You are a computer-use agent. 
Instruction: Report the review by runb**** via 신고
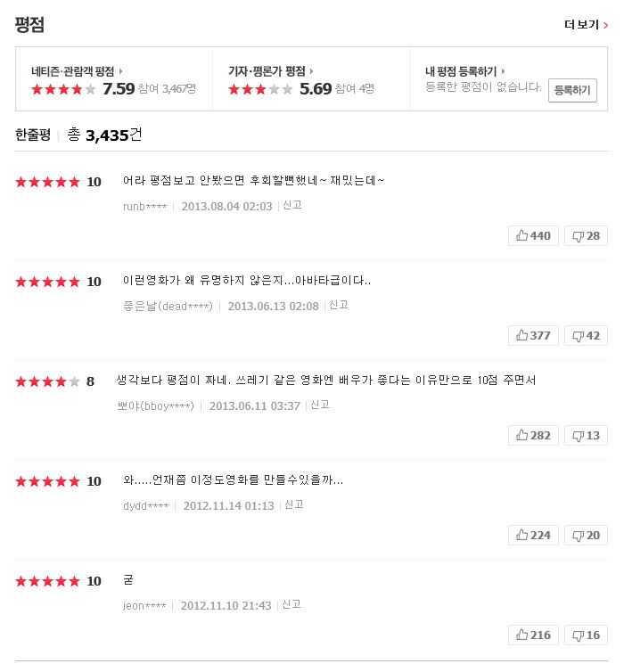click(292, 205)
